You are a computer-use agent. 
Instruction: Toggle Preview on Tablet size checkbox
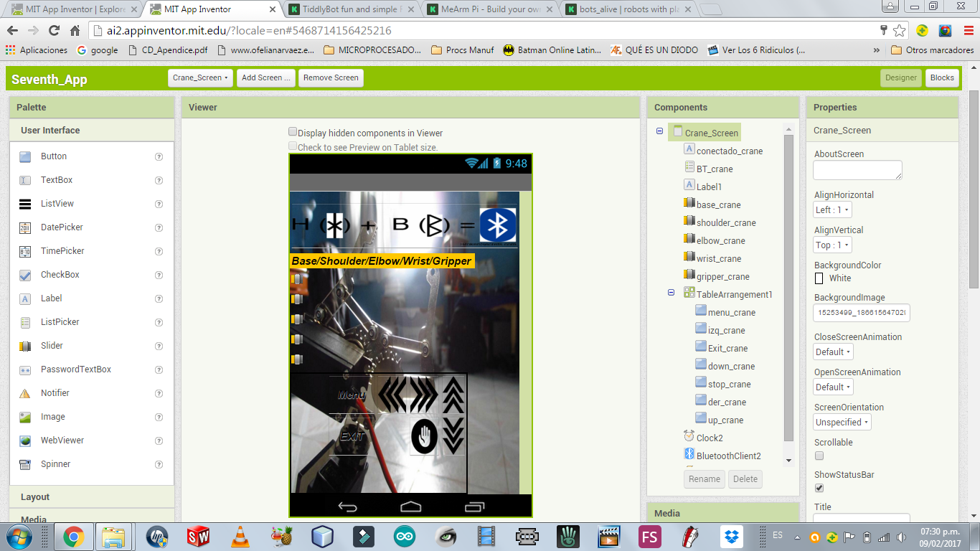coord(293,146)
